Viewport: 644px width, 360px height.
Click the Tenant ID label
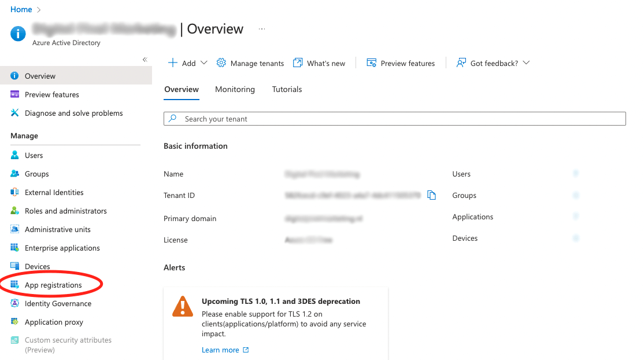[x=179, y=196]
